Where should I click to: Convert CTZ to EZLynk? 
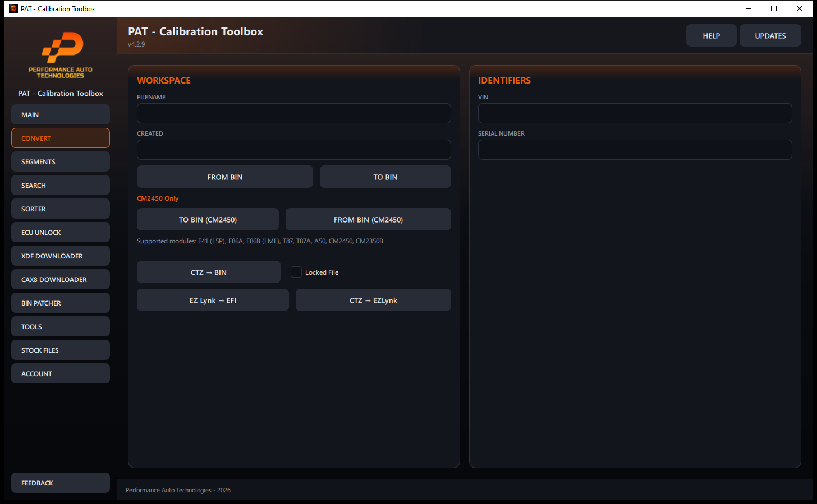[373, 300]
